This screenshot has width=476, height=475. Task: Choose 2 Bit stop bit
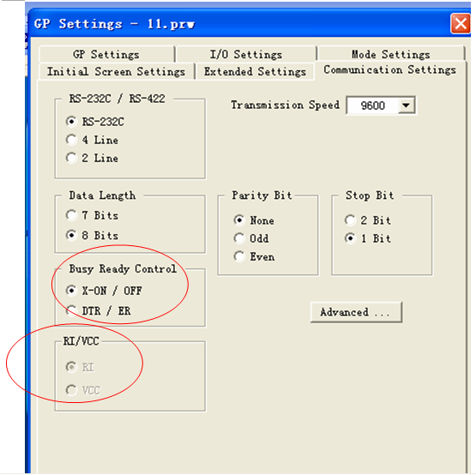coord(368,220)
